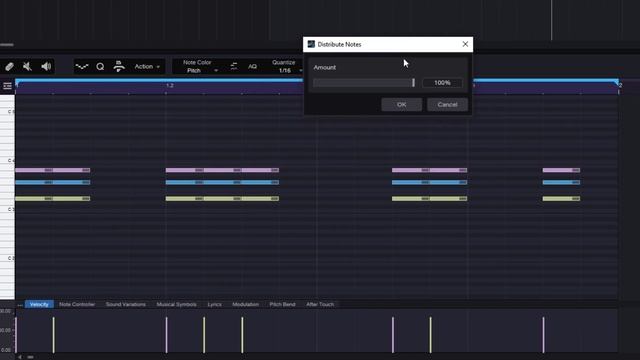Click the C 3 piano key
The width and height of the screenshot is (640, 360).
(7, 209)
